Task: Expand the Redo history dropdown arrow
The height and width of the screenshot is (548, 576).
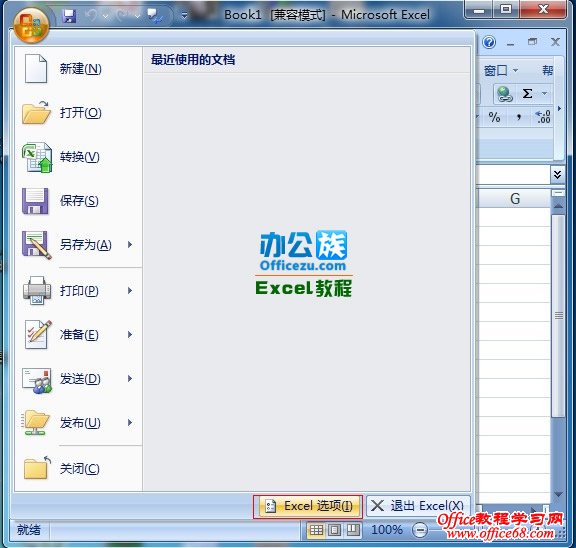Action: [x=137, y=17]
